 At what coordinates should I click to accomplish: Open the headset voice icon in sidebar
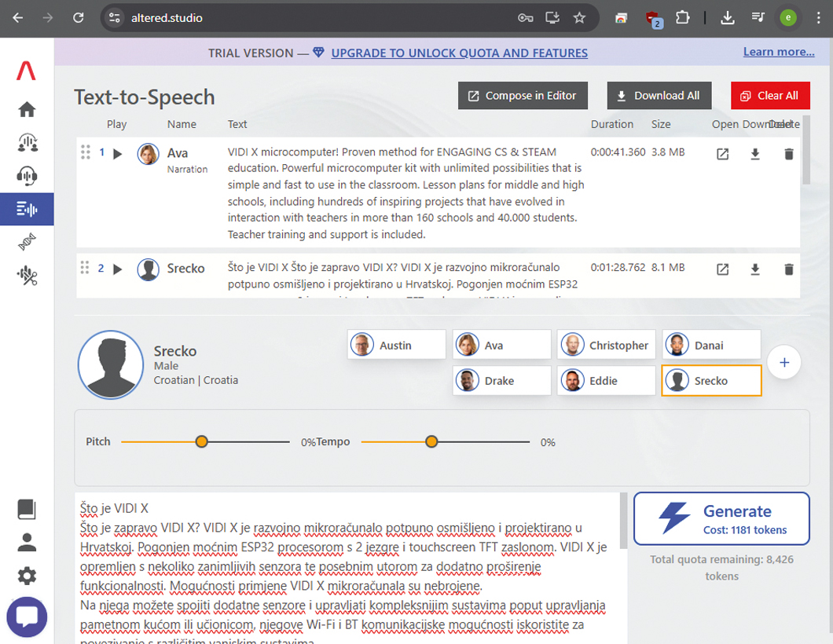point(27,176)
